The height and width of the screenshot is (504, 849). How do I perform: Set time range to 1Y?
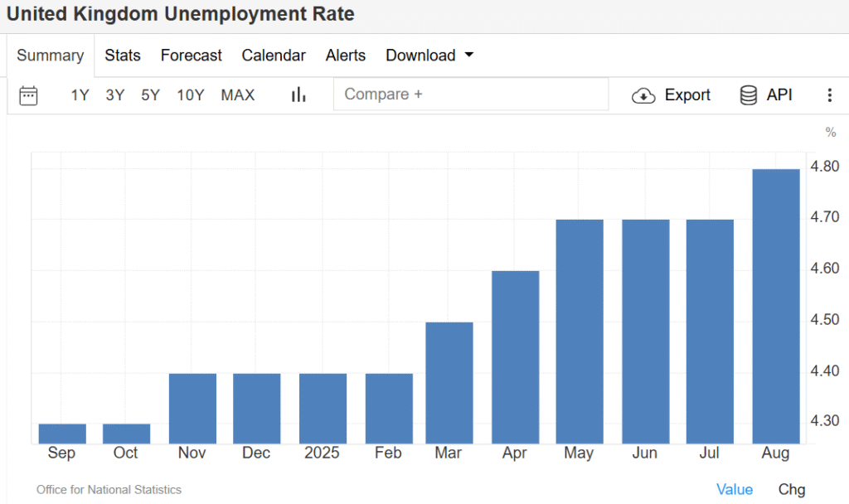click(80, 95)
